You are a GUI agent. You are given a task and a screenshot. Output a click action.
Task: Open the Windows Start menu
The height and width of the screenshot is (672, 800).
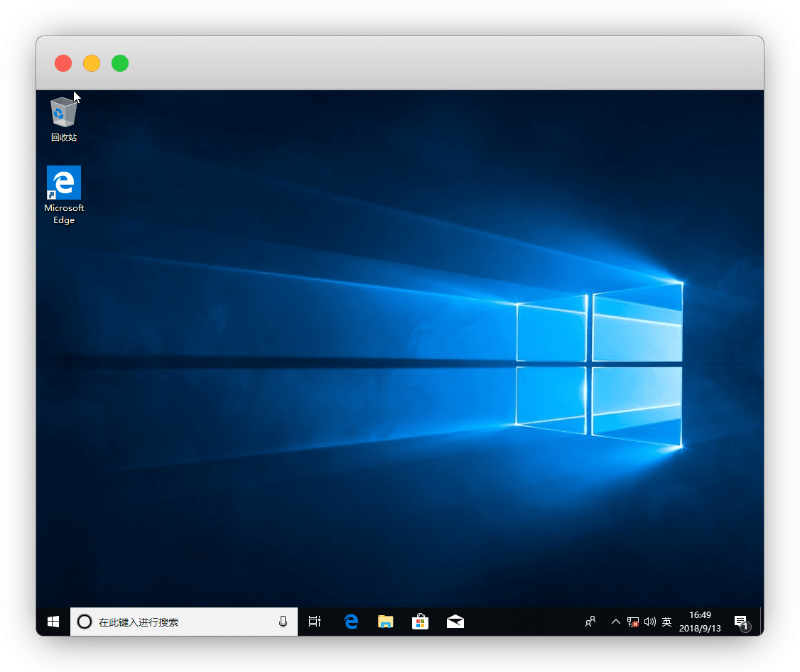pyautogui.click(x=53, y=622)
